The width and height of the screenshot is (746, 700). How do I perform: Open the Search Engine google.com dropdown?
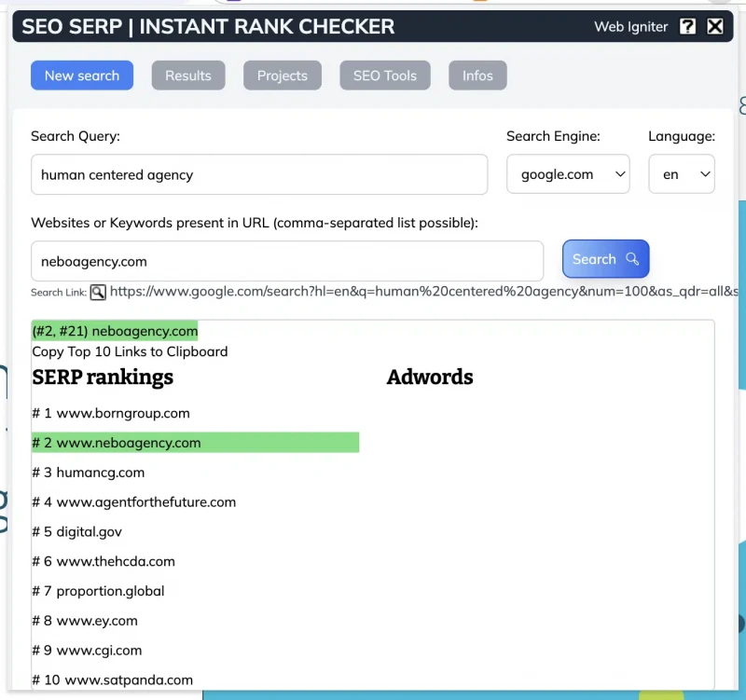[568, 174]
